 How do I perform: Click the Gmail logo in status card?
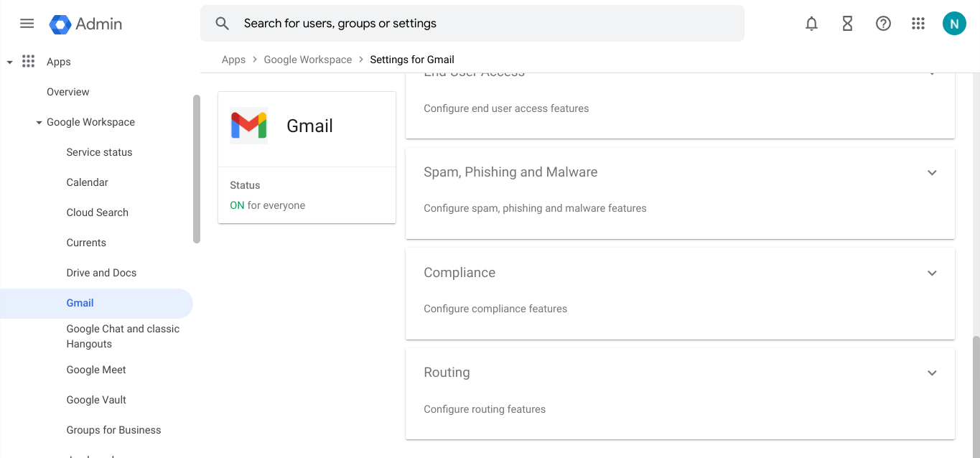(x=248, y=126)
